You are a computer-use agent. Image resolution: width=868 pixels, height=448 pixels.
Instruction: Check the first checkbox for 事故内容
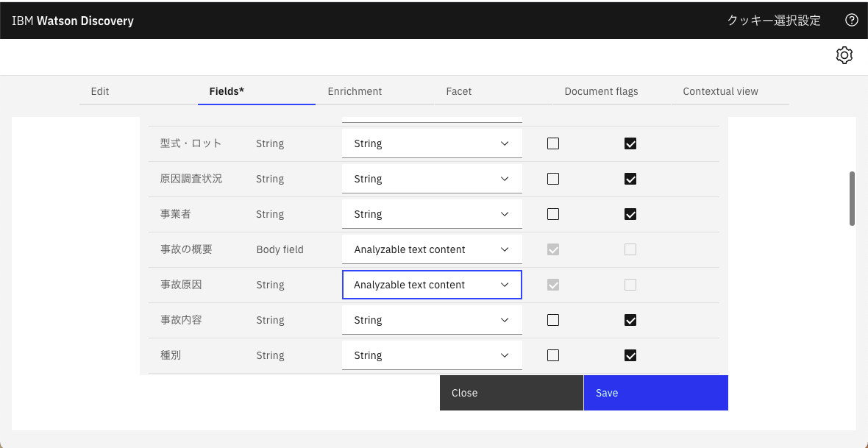pyautogui.click(x=553, y=320)
